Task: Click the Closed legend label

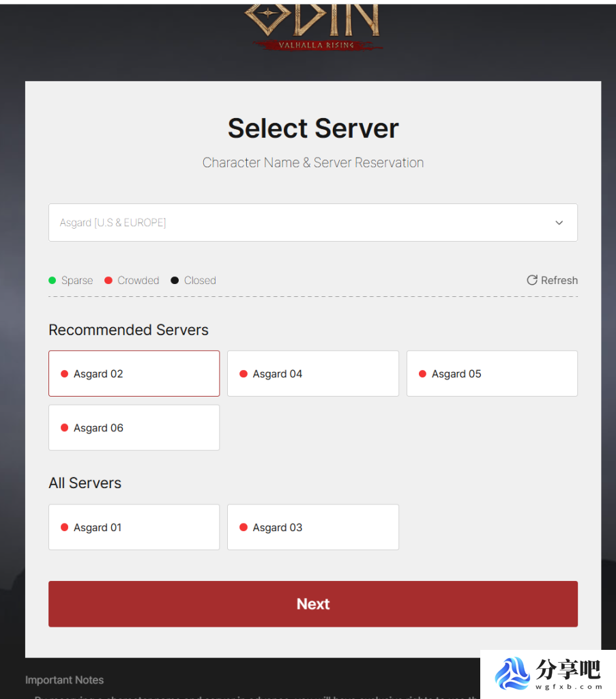Action: tap(200, 281)
